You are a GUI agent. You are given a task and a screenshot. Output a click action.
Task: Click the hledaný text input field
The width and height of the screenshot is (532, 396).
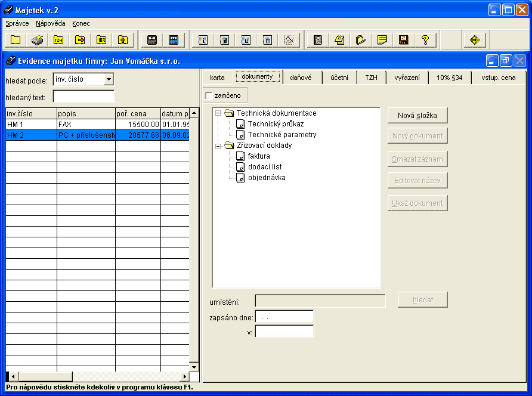click(84, 97)
